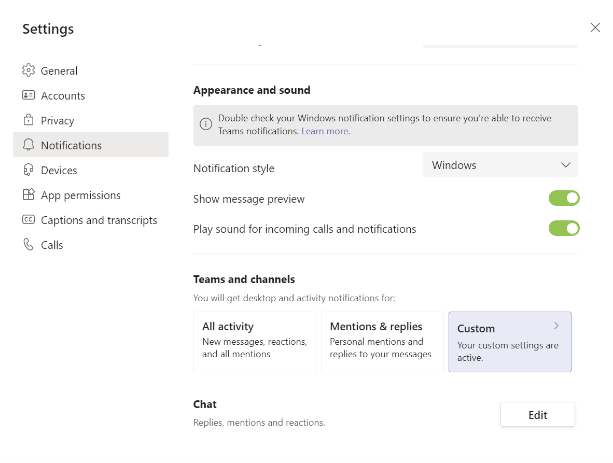Click the Calls phone icon
Screen dimensions: 613x463
(28, 244)
